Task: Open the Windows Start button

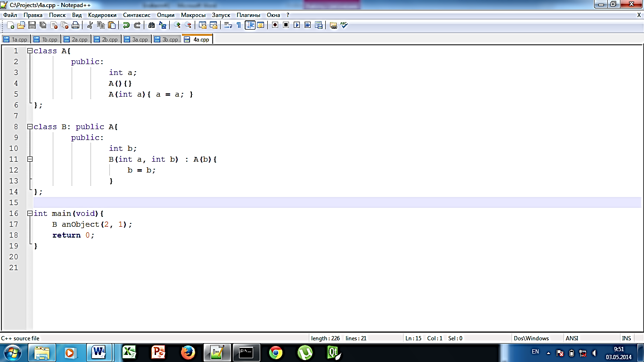Action: [x=12, y=352]
